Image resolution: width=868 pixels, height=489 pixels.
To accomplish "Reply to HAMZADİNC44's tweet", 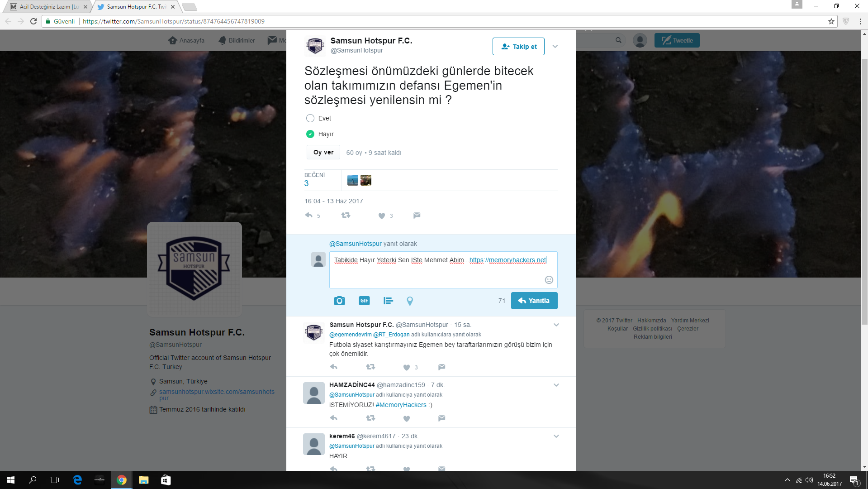I will pyautogui.click(x=334, y=418).
